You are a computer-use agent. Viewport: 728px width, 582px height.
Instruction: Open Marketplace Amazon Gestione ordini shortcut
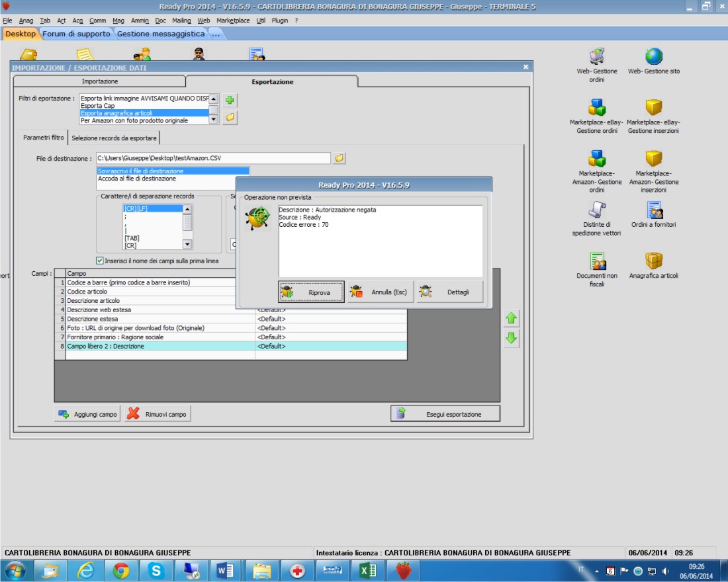tap(596, 171)
